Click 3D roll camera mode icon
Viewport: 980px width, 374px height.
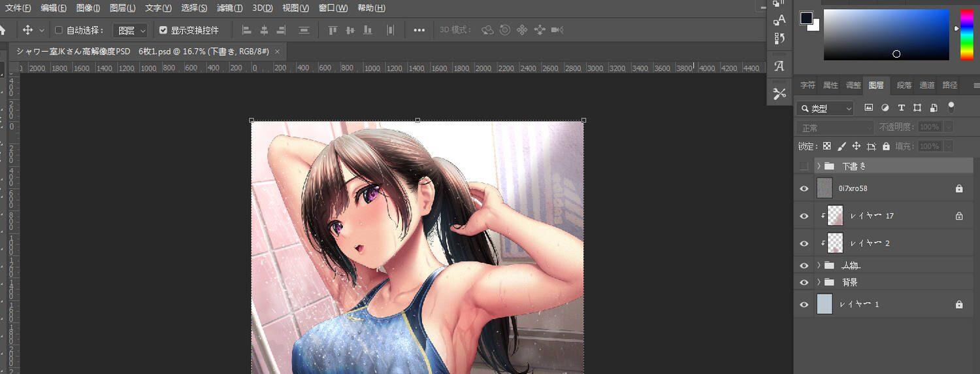[x=505, y=30]
